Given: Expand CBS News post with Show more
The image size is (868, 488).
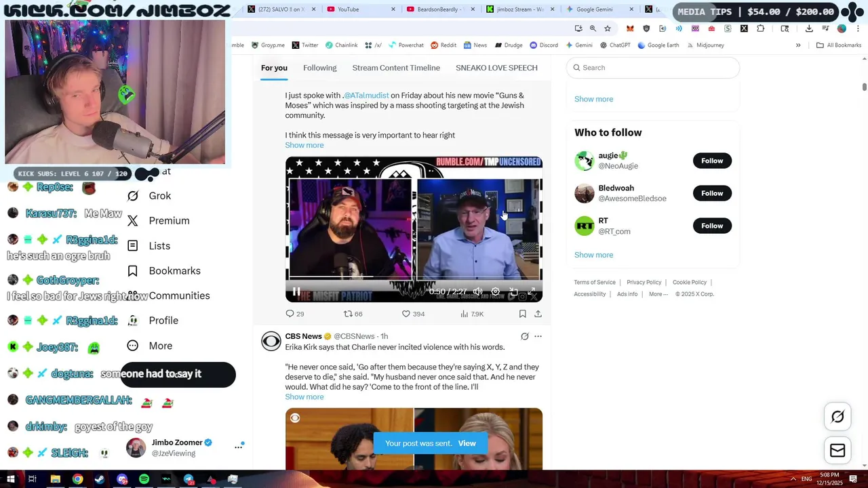Looking at the screenshot, I should (x=304, y=396).
